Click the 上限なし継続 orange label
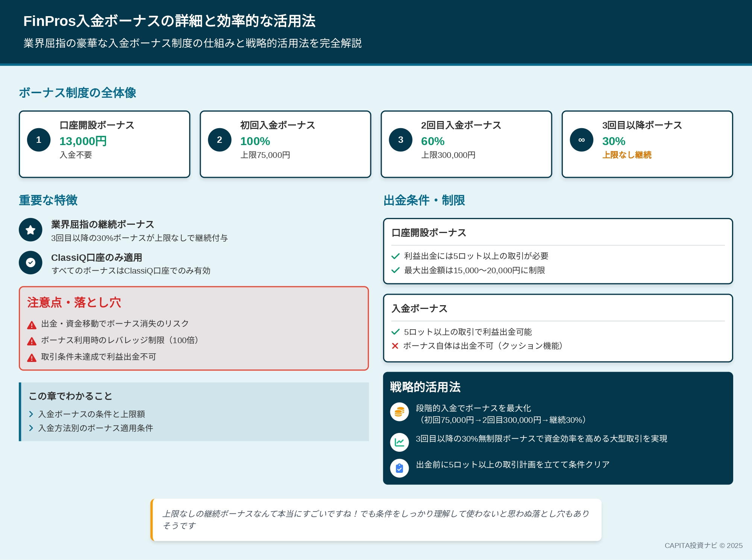This screenshot has height=560, width=752. coord(627,155)
